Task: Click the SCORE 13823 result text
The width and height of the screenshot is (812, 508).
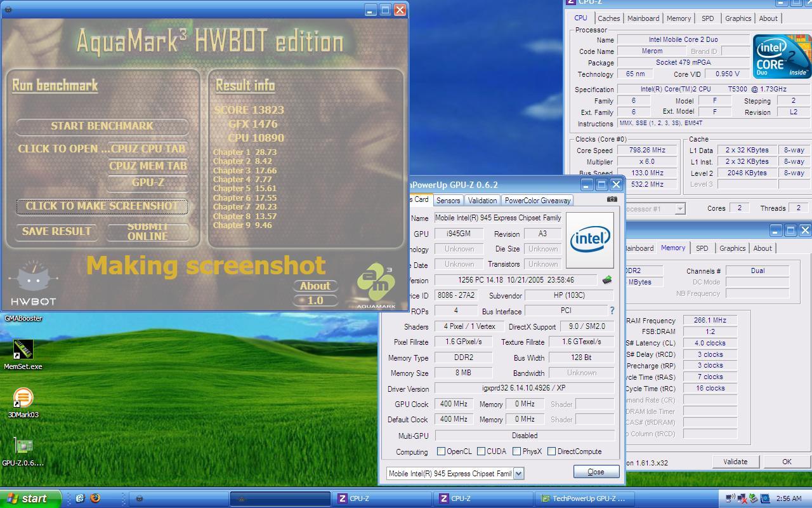Action: coord(249,110)
